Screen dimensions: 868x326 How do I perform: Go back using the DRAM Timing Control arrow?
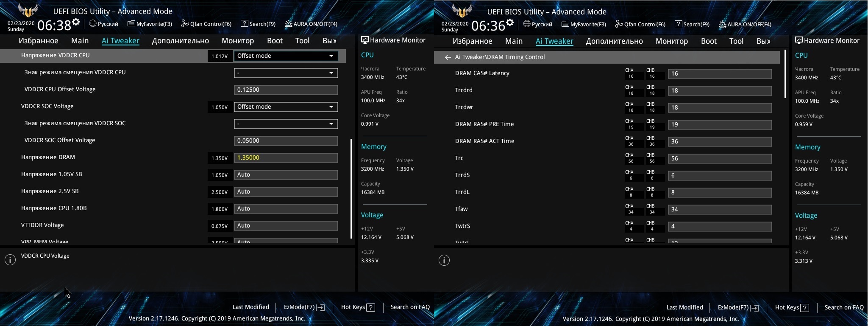(x=448, y=57)
